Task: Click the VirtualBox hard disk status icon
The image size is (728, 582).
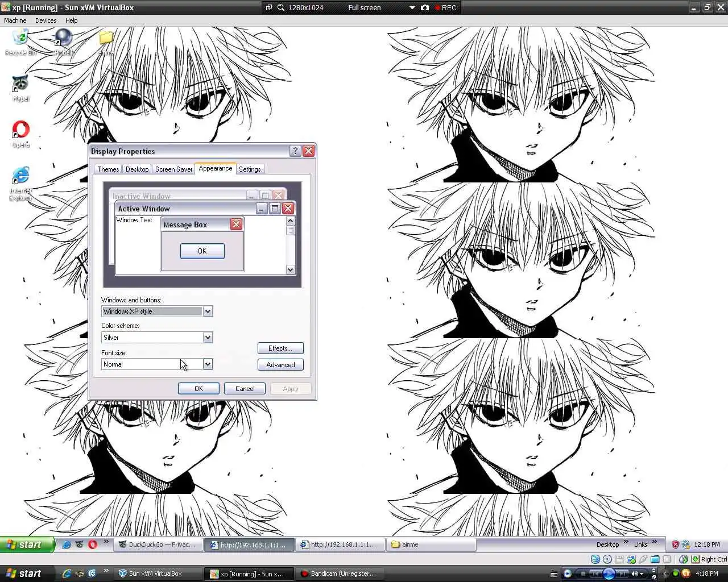Action: point(595,559)
